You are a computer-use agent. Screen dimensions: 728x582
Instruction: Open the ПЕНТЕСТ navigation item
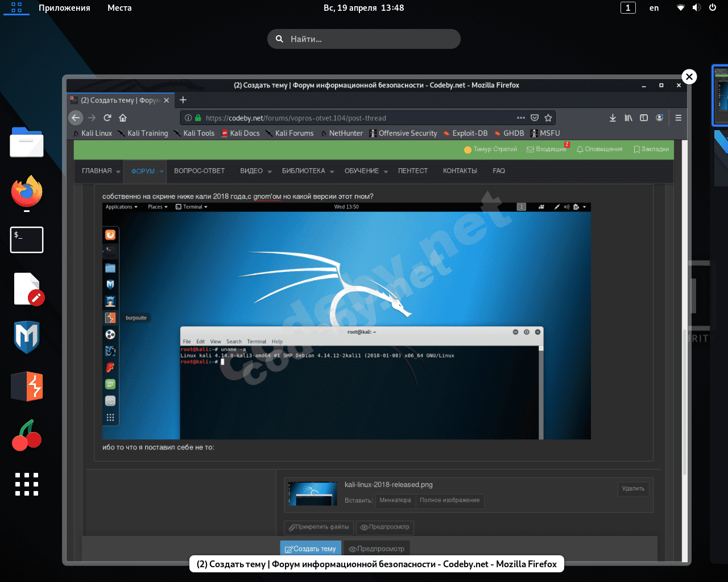point(412,171)
